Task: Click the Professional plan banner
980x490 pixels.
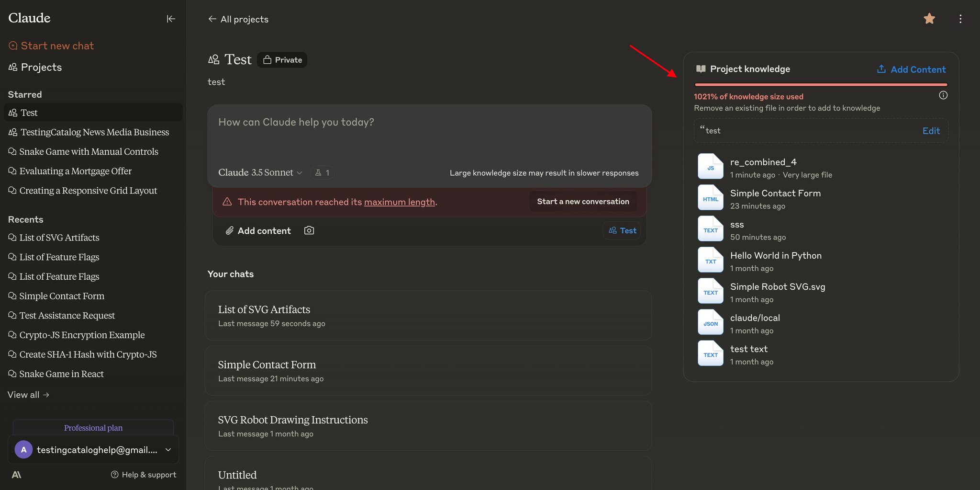Action: (x=93, y=428)
